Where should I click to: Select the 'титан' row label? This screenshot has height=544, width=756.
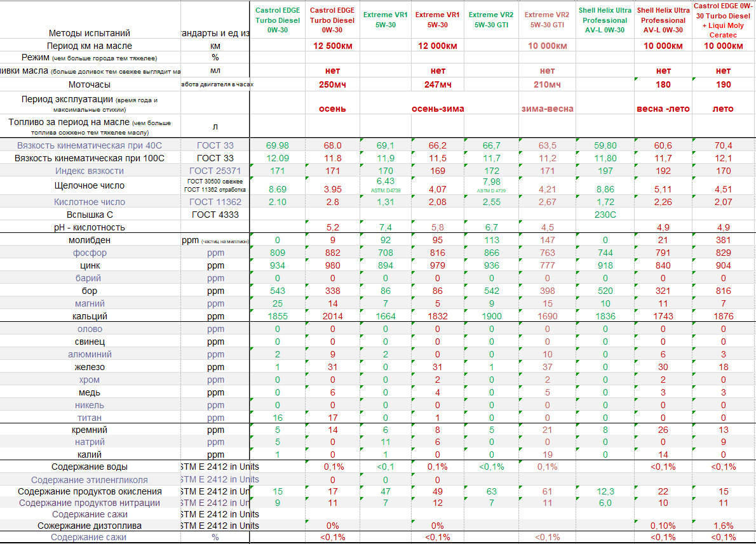tap(90, 418)
